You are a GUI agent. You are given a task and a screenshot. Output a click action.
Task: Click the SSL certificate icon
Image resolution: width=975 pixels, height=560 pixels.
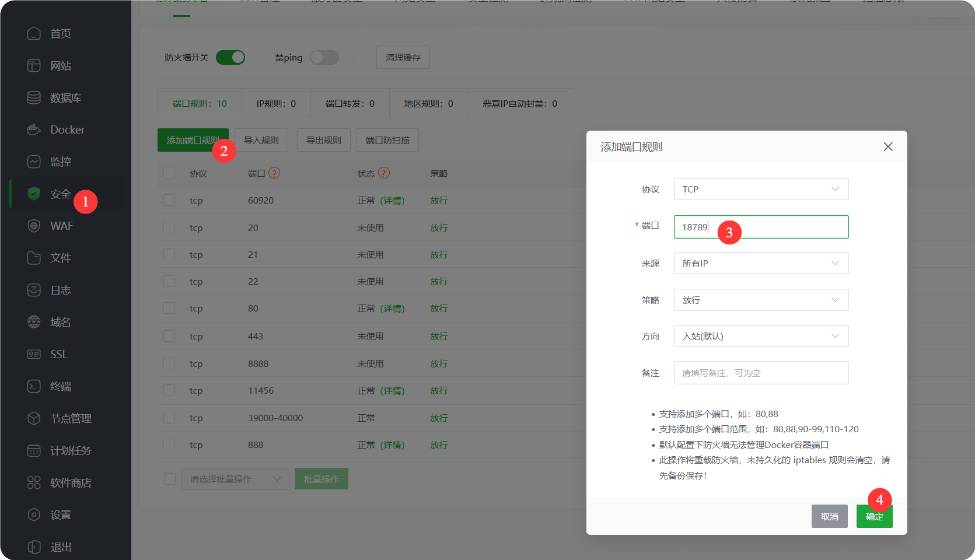34,354
